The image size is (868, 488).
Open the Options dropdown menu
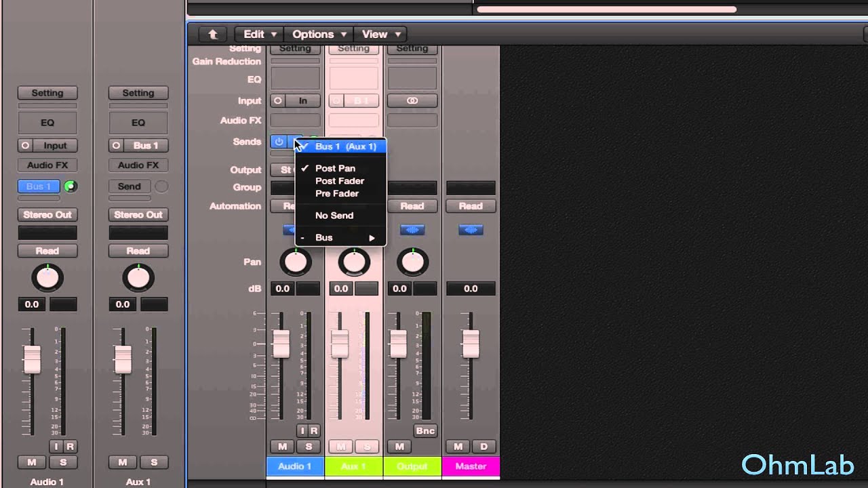point(318,34)
